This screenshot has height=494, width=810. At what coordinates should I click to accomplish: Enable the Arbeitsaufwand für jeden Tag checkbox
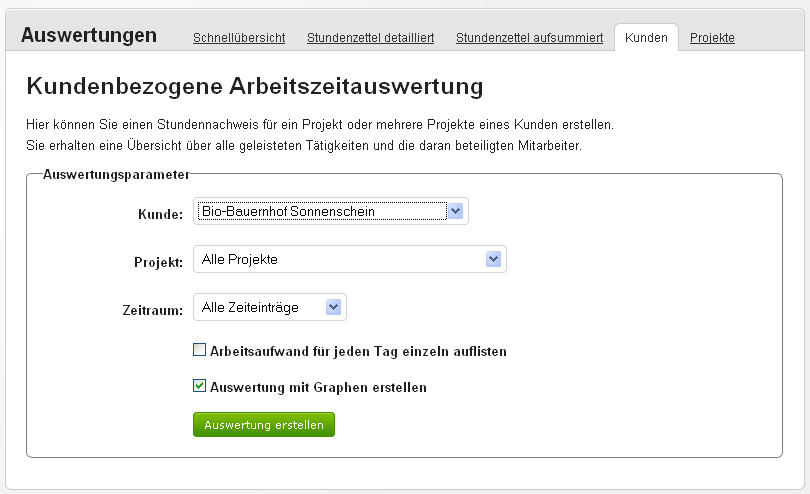point(200,351)
